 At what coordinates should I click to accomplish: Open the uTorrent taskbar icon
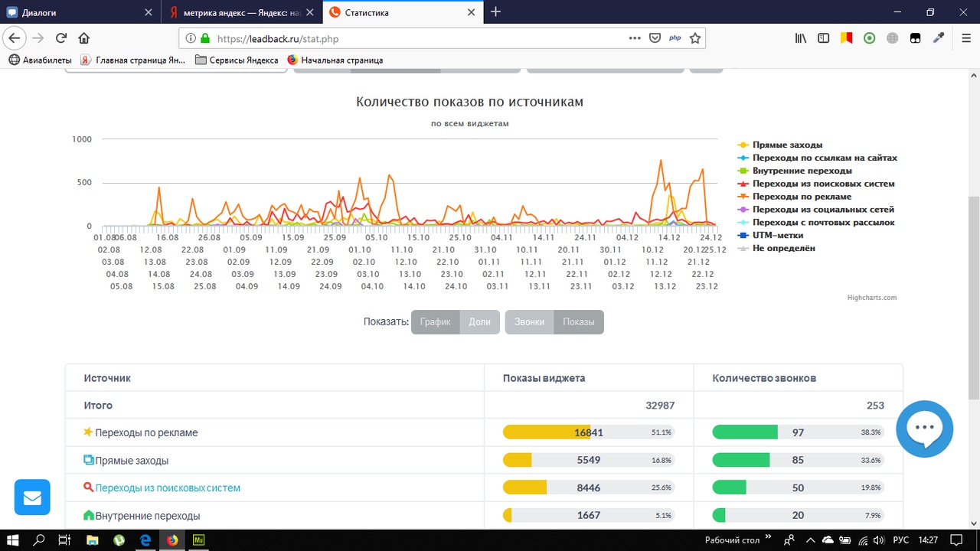tap(119, 540)
